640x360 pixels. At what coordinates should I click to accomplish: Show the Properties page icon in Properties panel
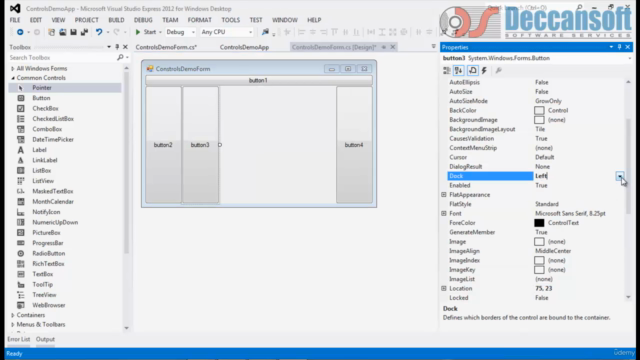pos(472,71)
